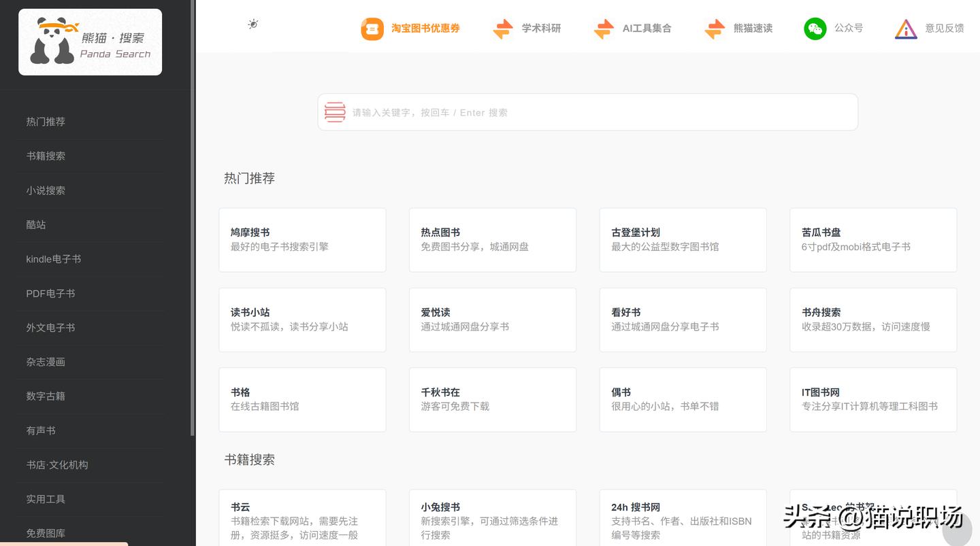The image size is (980, 546).
Task: Click the green WeChat icon for 公众号
Action: tap(815, 29)
